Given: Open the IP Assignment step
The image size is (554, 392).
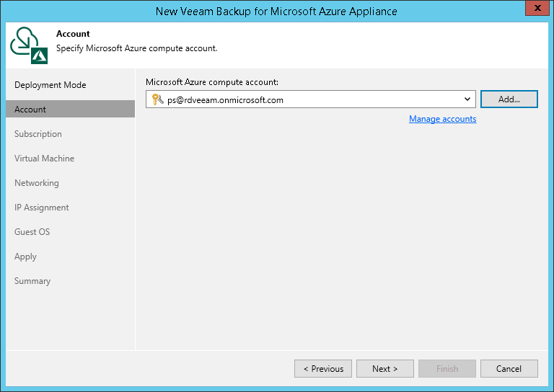Looking at the screenshot, I should click(41, 208).
